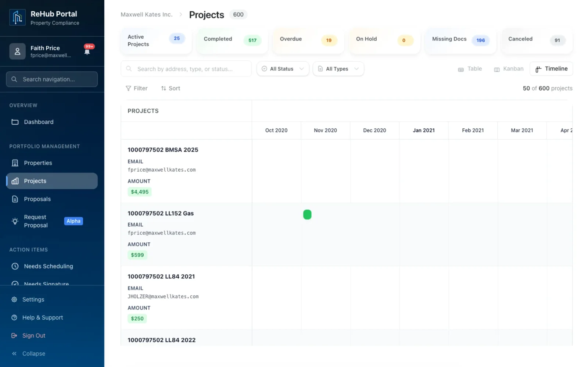Open the notifications bell with 99+ badge
The image size is (588, 367).
click(87, 50)
